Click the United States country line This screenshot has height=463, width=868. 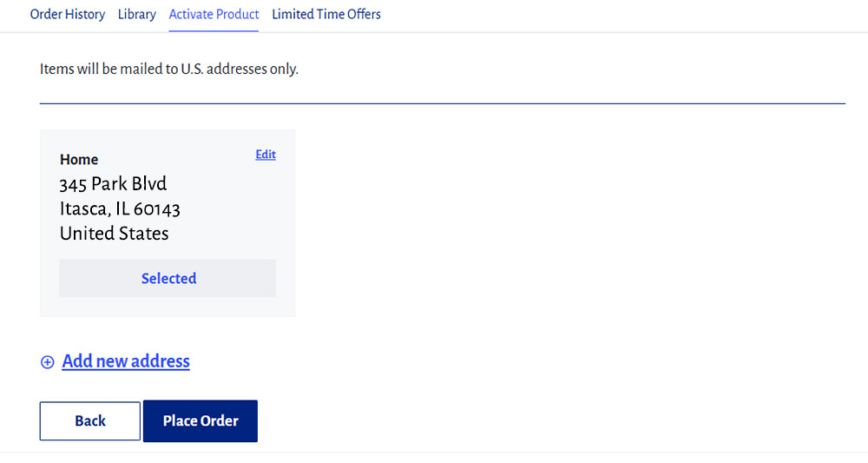click(x=114, y=234)
